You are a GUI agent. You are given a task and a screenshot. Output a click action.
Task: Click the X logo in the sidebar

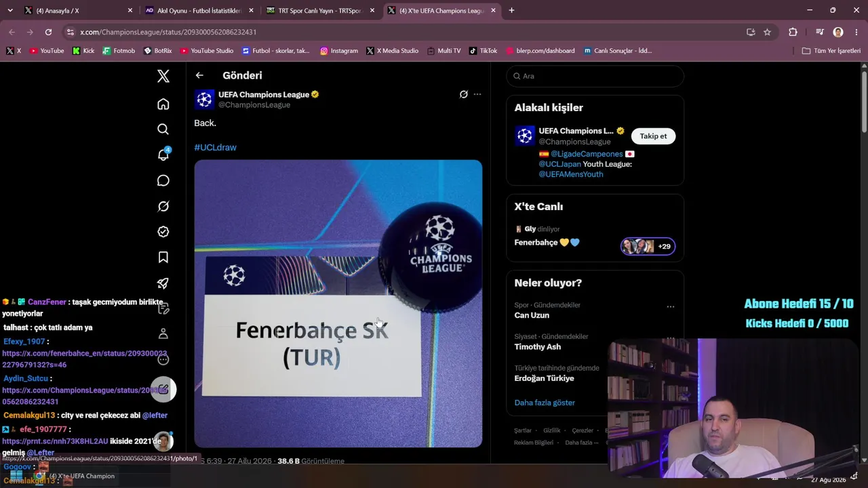pyautogui.click(x=163, y=76)
